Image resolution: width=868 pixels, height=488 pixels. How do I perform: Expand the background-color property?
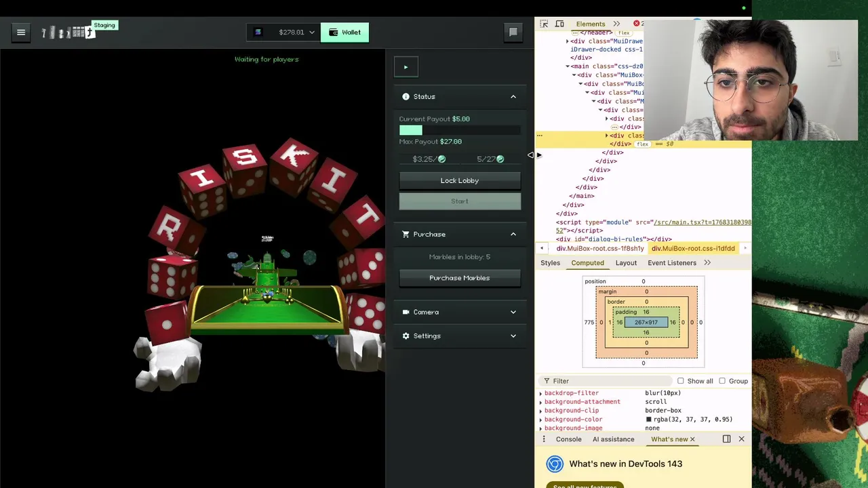(541, 420)
